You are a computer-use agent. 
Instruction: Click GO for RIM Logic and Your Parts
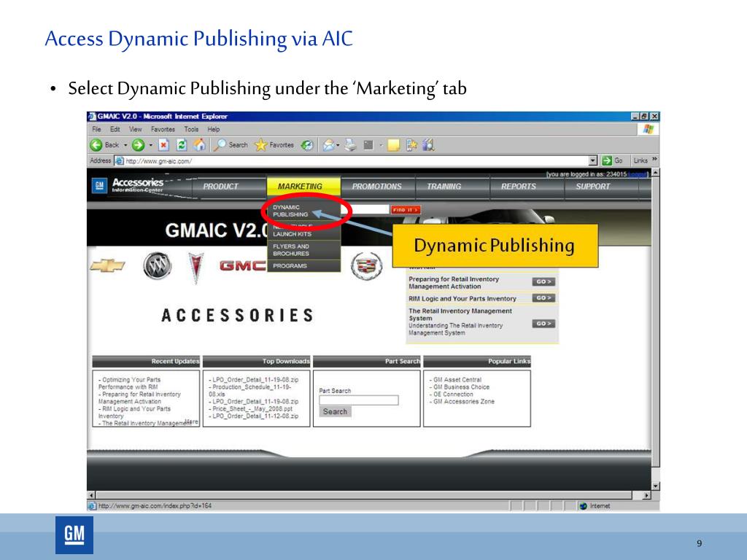click(543, 298)
